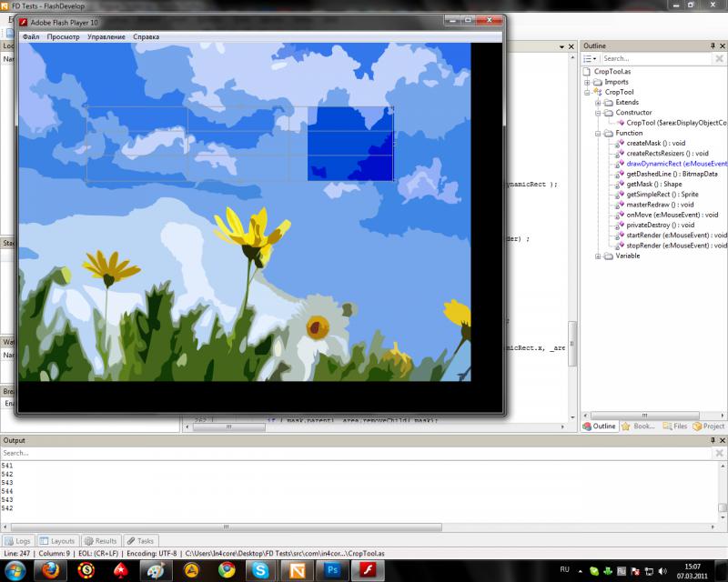The height and width of the screenshot is (582, 728).
Task: Select CropTool.as file node in Outline
Action: coord(612,72)
